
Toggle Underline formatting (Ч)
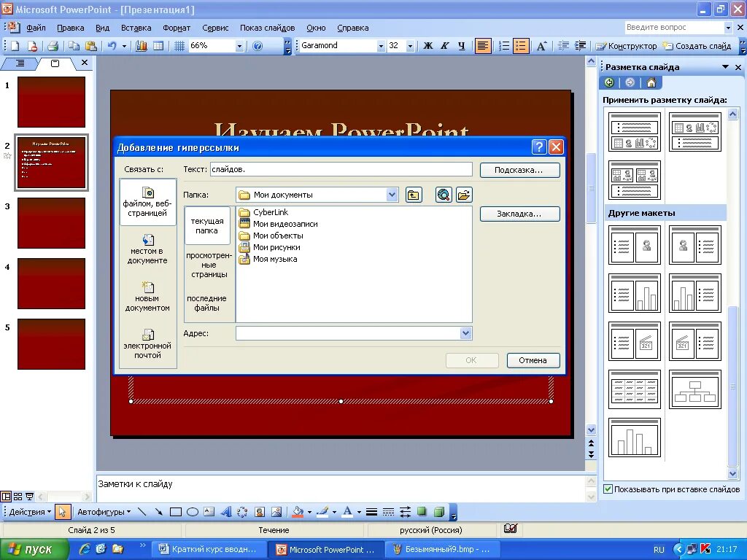tap(461, 46)
